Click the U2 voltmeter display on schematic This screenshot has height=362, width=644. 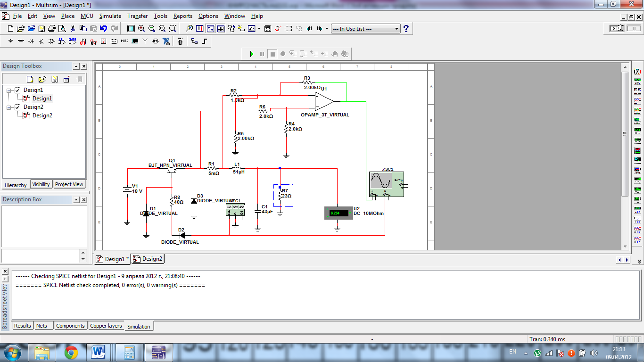tap(339, 213)
